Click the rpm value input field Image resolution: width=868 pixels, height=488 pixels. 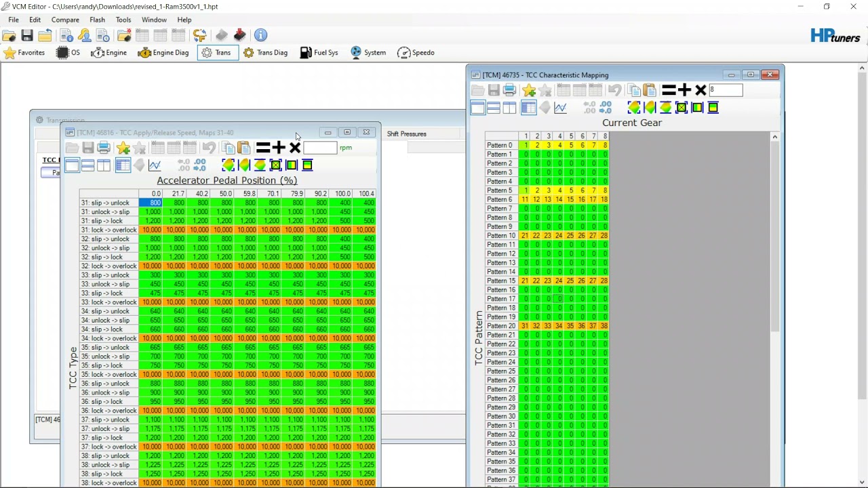click(320, 148)
